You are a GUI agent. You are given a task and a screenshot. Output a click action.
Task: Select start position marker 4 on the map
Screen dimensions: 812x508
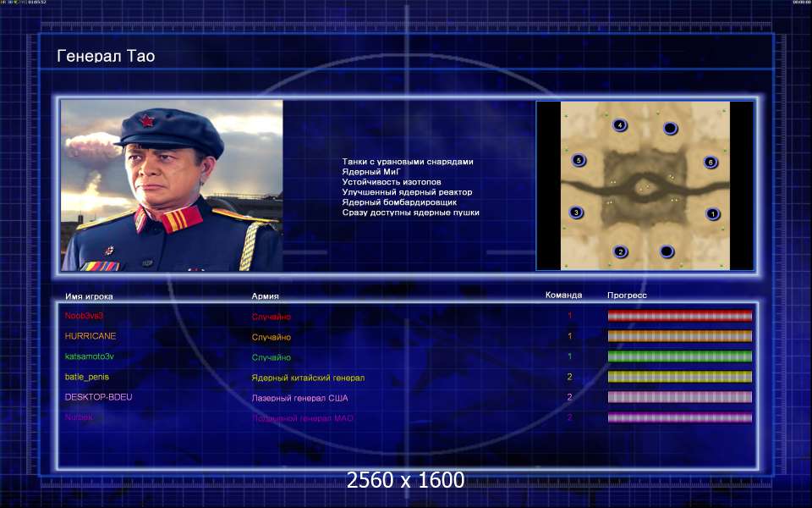[x=620, y=125]
